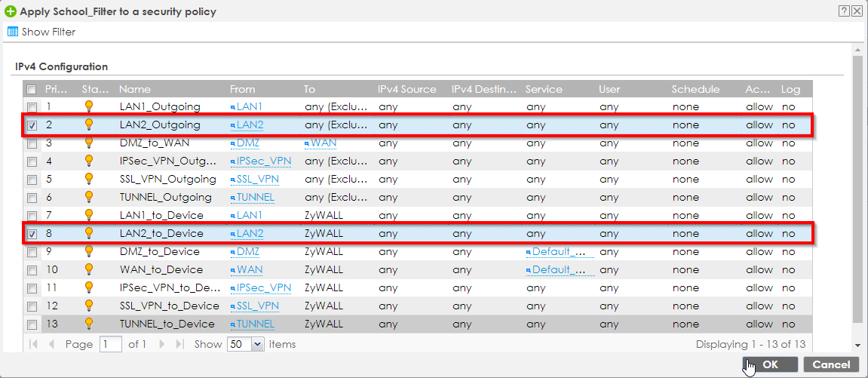The height and width of the screenshot is (378, 868).
Task: Uncheck the LAN2_Outgoing rule checkbox
Action: (x=32, y=126)
